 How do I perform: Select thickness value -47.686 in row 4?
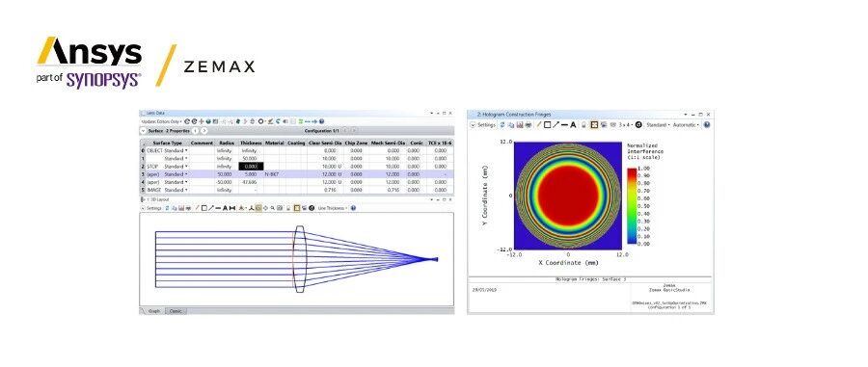[250, 182]
